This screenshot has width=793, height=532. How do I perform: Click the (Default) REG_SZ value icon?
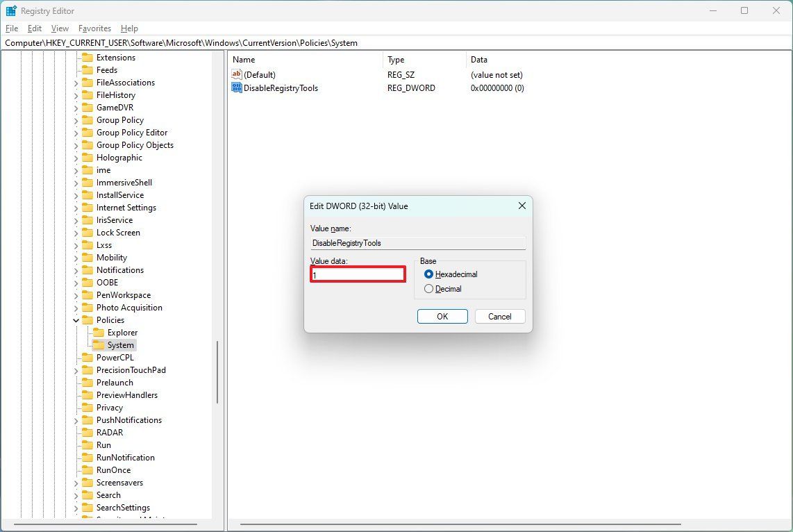[236, 74]
